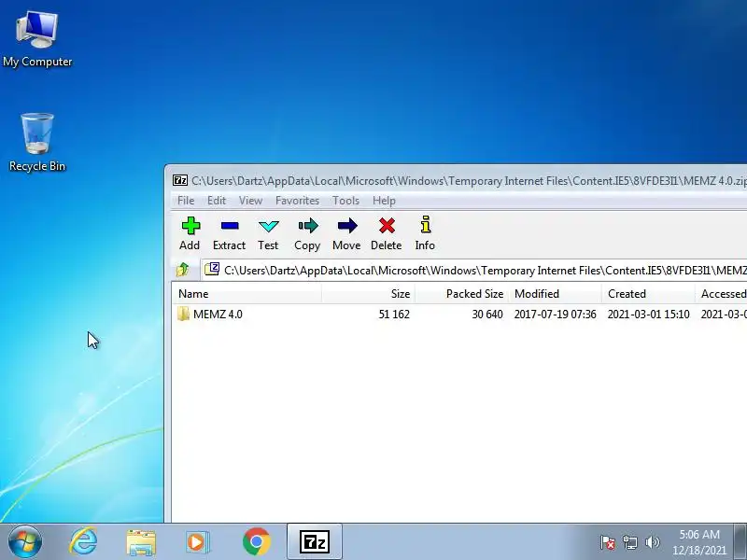Go up one folder level arrow
The height and width of the screenshot is (560, 747).
click(182, 270)
